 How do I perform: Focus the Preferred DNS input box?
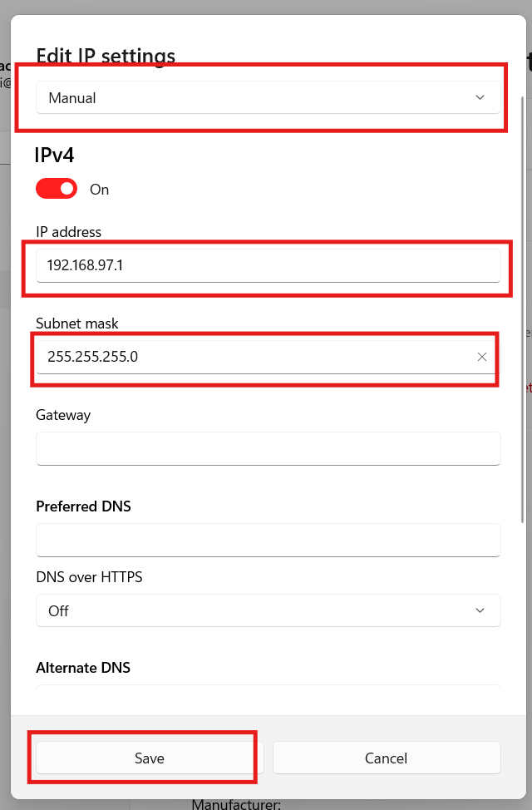pyautogui.click(x=268, y=539)
